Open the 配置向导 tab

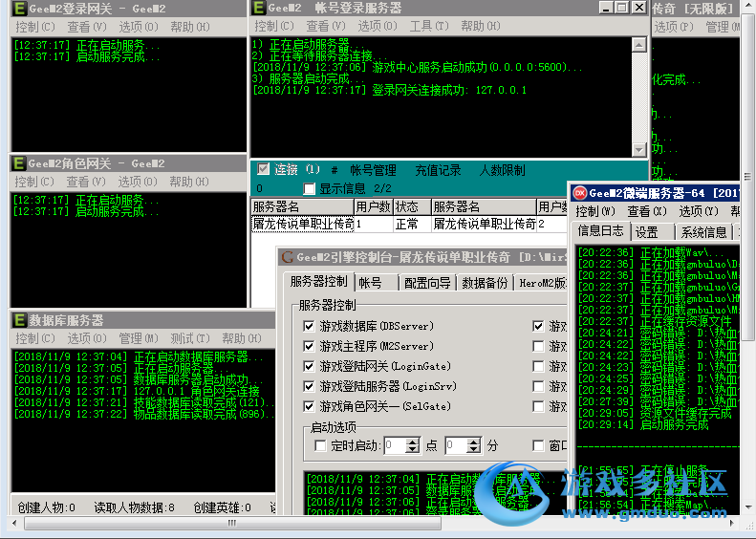point(427,283)
